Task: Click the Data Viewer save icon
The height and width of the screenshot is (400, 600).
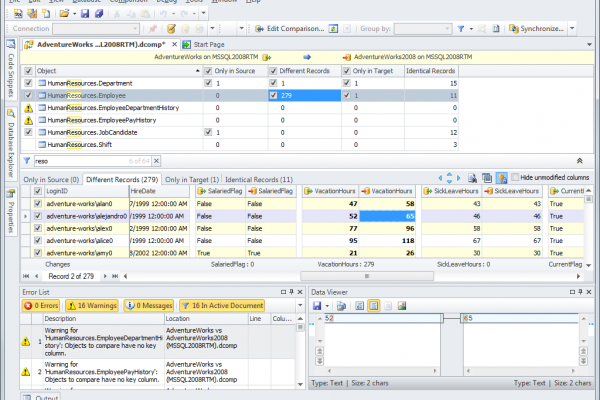Action: pos(317,306)
